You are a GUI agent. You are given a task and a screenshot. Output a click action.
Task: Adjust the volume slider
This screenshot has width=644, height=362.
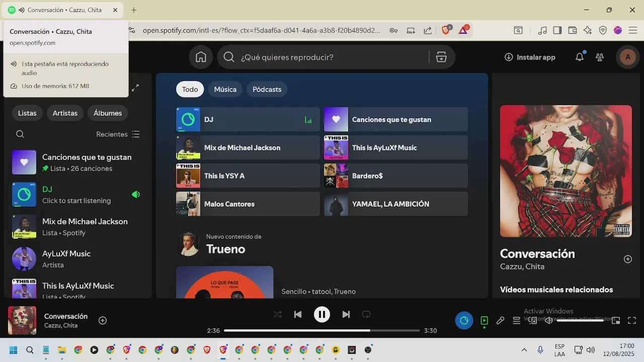[580, 320]
